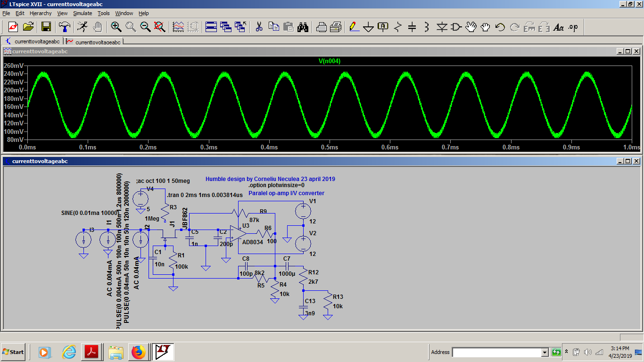
Task: Click the 87k value of R9
Action: tap(255, 220)
